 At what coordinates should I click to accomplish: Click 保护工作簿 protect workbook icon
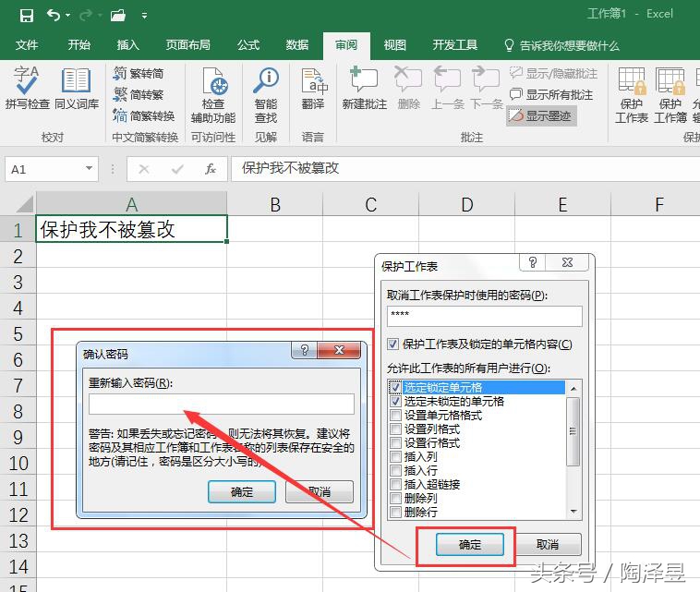point(670,95)
